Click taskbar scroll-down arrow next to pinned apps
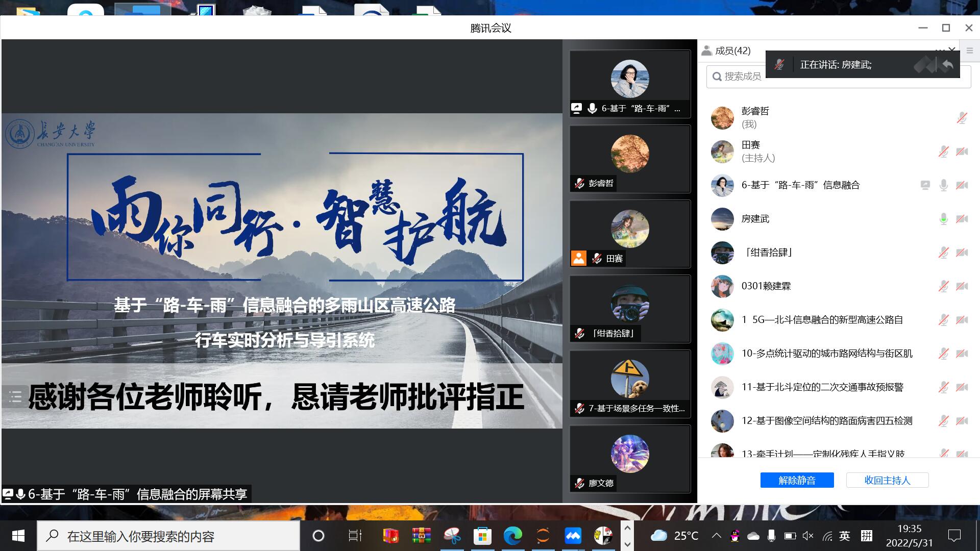 (x=627, y=544)
